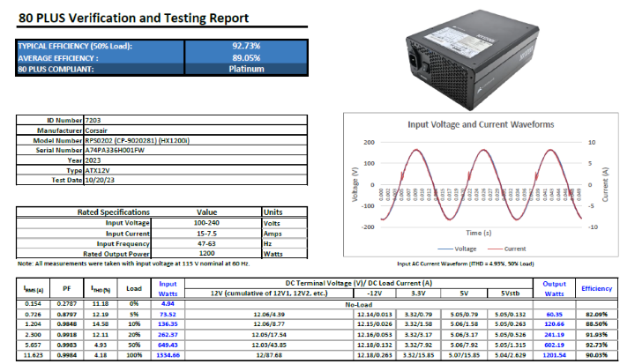Select the Average Efficiency 89.05% value

click(x=246, y=57)
